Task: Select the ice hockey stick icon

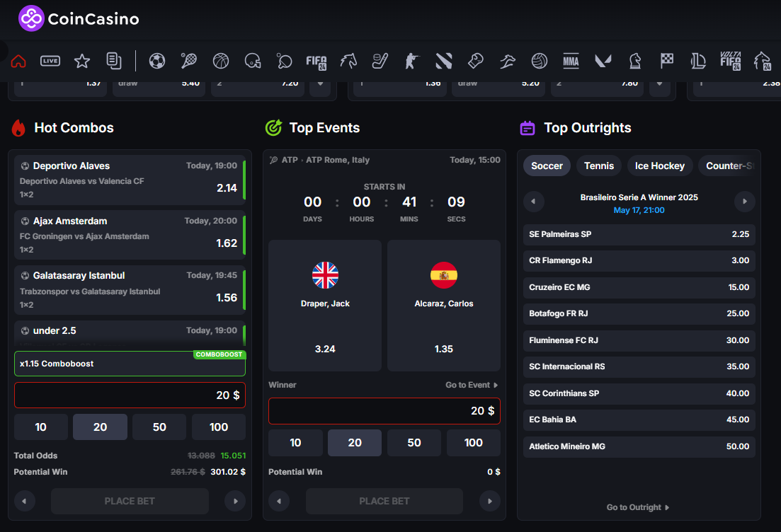Action: (380, 62)
